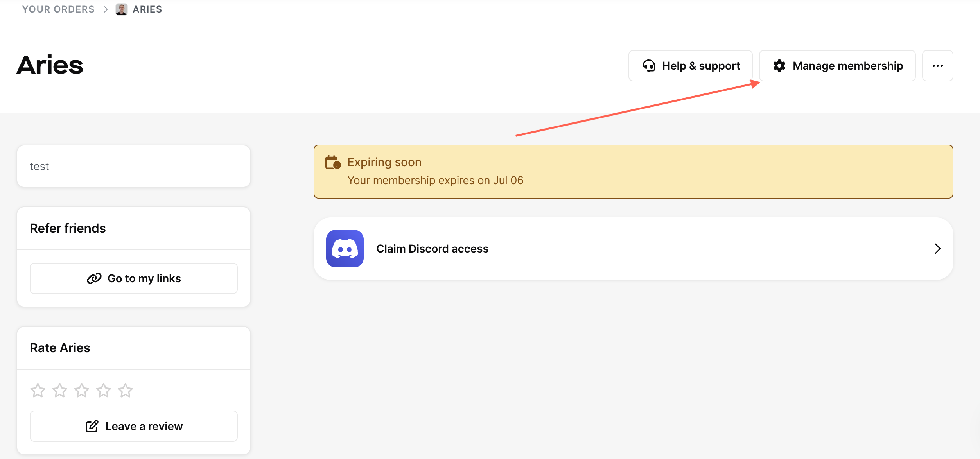Screen dimensions: 980x459
Task: Rate Aries three stars
Action: [82, 390]
